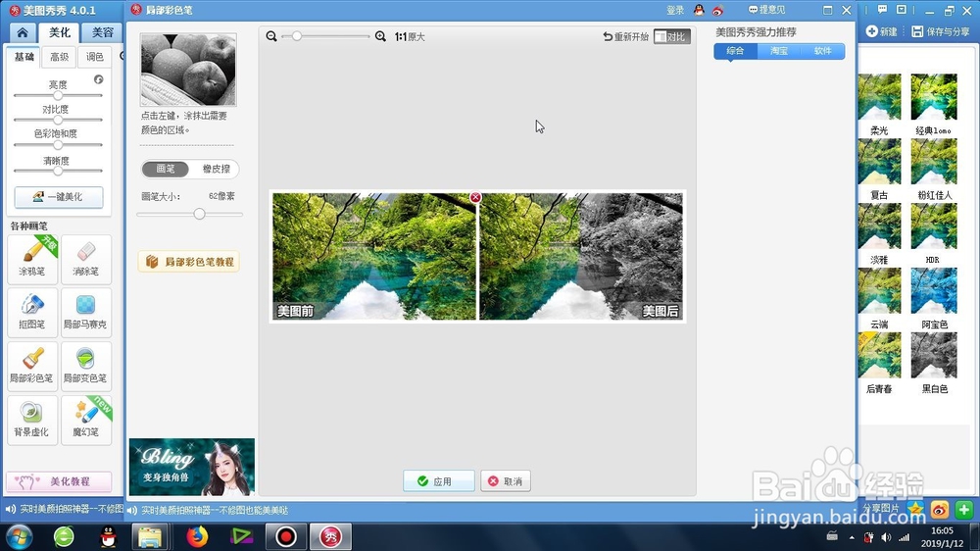The width and height of the screenshot is (980, 551).
Task: Click the green plus share icon
Action: (963, 510)
